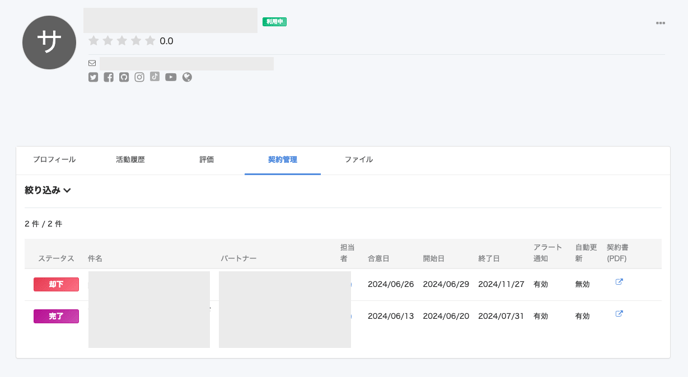This screenshot has height=377, width=688.
Task: Click the email envelope icon
Action: [92, 63]
